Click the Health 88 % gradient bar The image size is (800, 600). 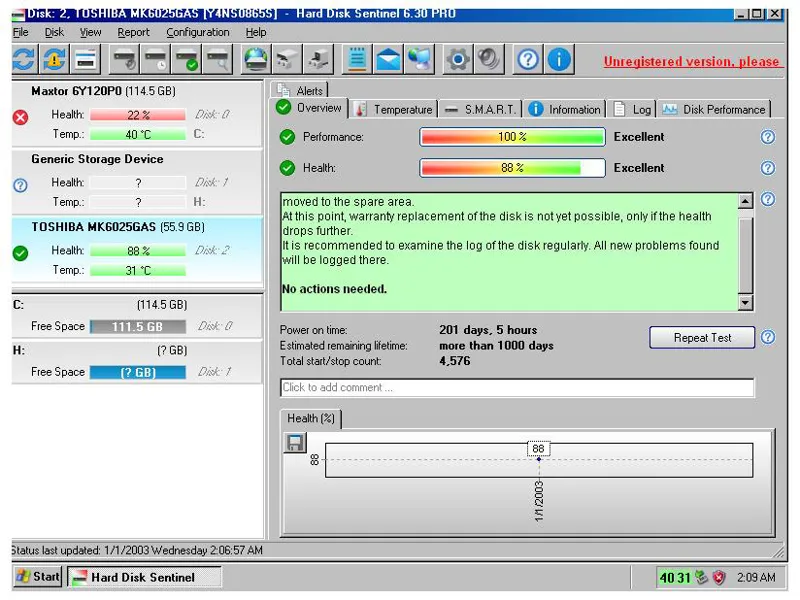coord(512,168)
